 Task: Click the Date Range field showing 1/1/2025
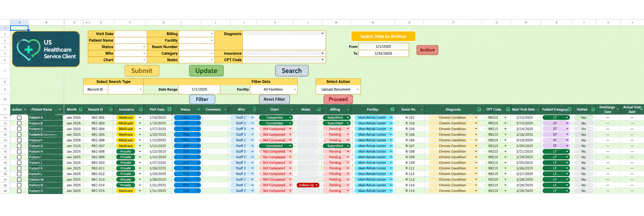pyautogui.click(x=199, y=89)
